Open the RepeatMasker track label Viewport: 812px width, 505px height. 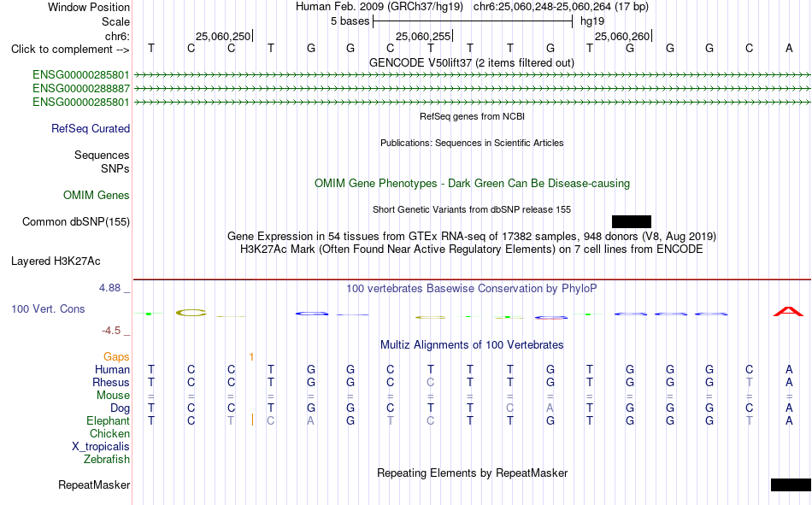pos(94,484)
